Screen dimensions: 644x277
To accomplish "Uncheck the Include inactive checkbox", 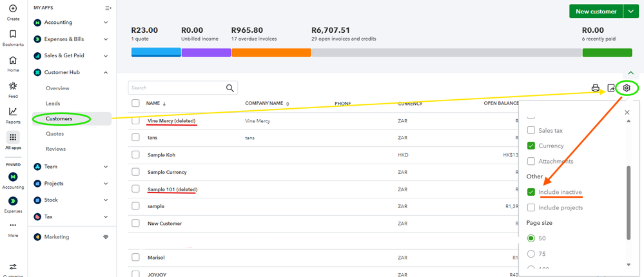I will pyautogui.click(x=531, y=192).
